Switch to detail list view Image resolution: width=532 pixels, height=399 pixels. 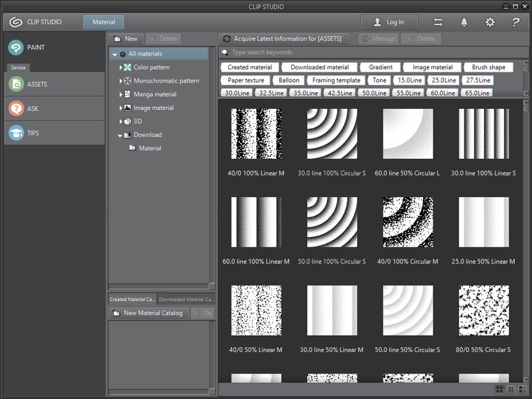point(522,389)
